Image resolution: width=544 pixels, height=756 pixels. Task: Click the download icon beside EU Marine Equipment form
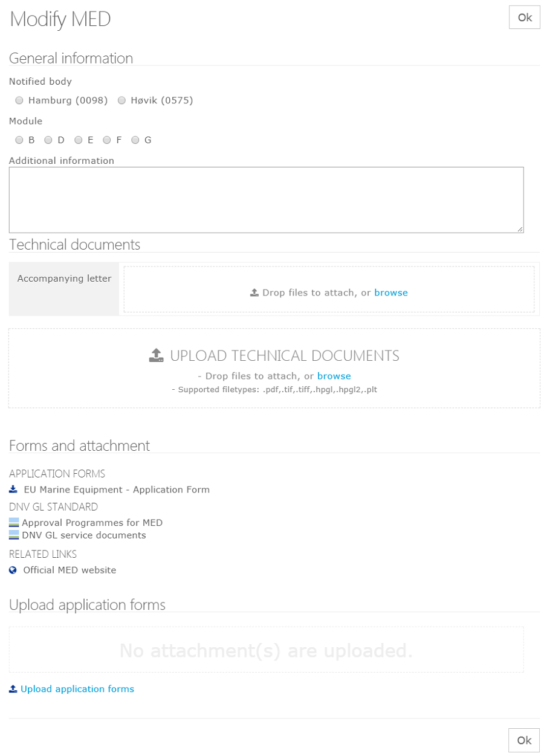[13, 489]
